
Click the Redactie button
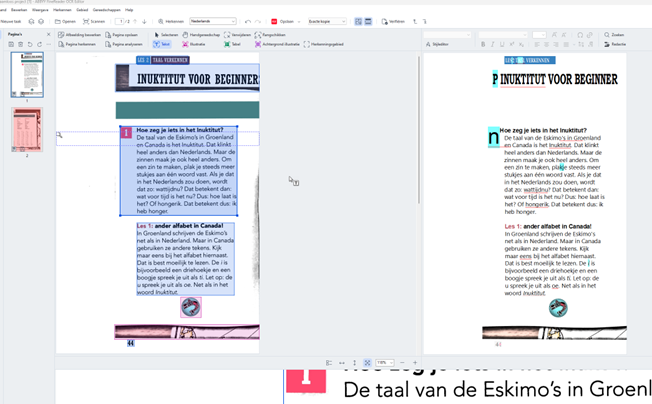[614, 45]
